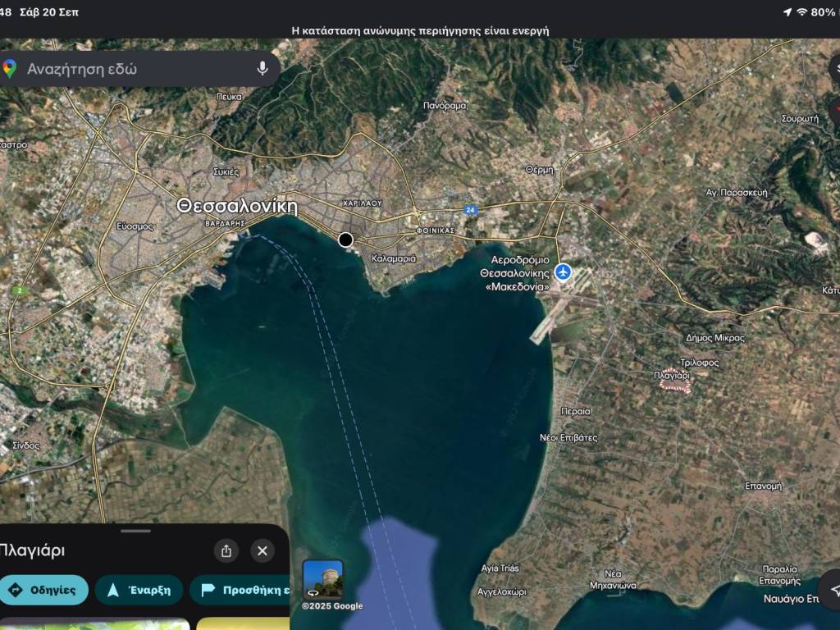Tap the Πλαγιάρι outlined area on map
The width and height of the screenshot is (840, 630).
675,383
